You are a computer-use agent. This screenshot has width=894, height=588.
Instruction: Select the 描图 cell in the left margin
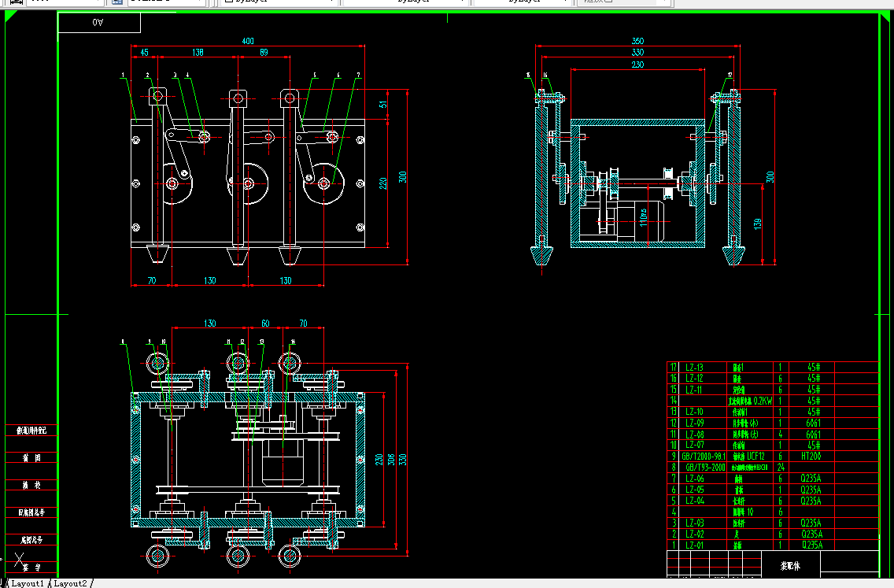(x=31, y=458)
